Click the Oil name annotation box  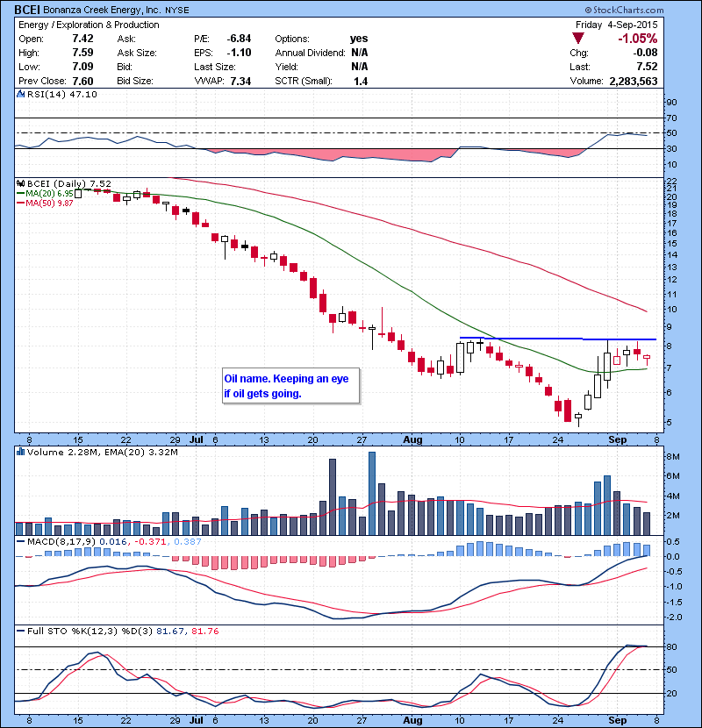(x=291, y=386)
